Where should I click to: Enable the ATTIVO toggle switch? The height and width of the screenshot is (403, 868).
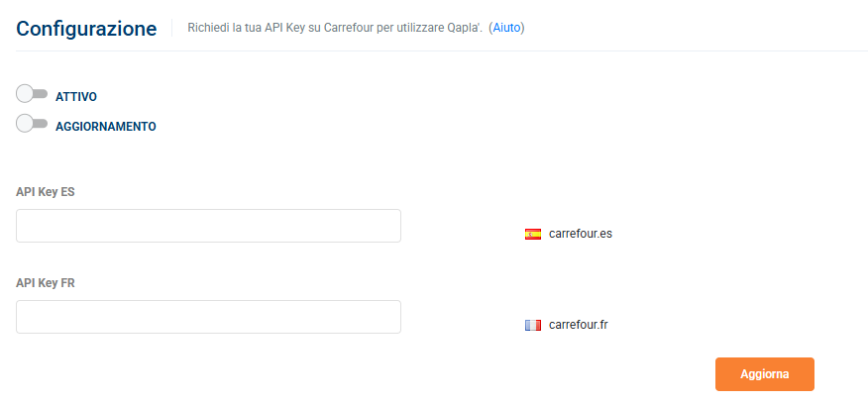32,94
